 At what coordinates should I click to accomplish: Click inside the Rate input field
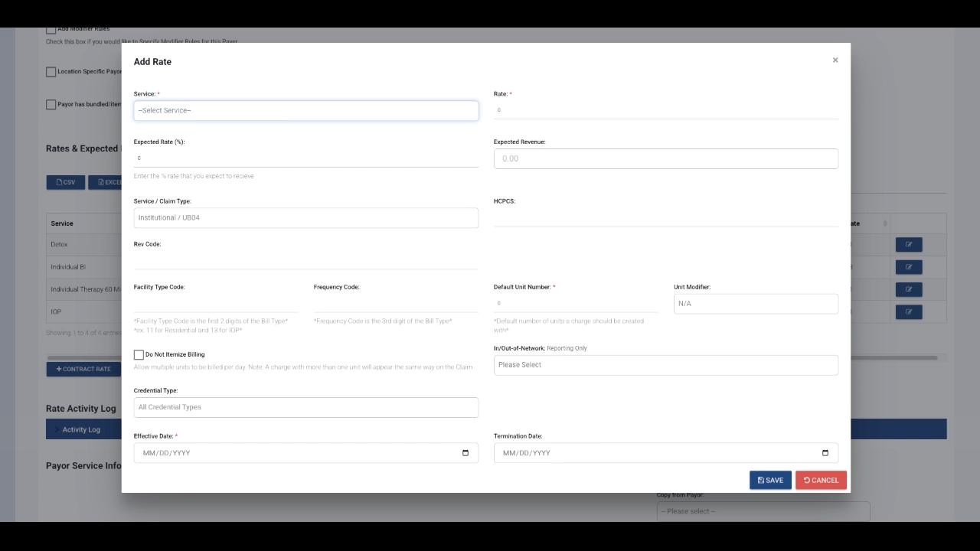pyautogui.click(x=665, y=110)
